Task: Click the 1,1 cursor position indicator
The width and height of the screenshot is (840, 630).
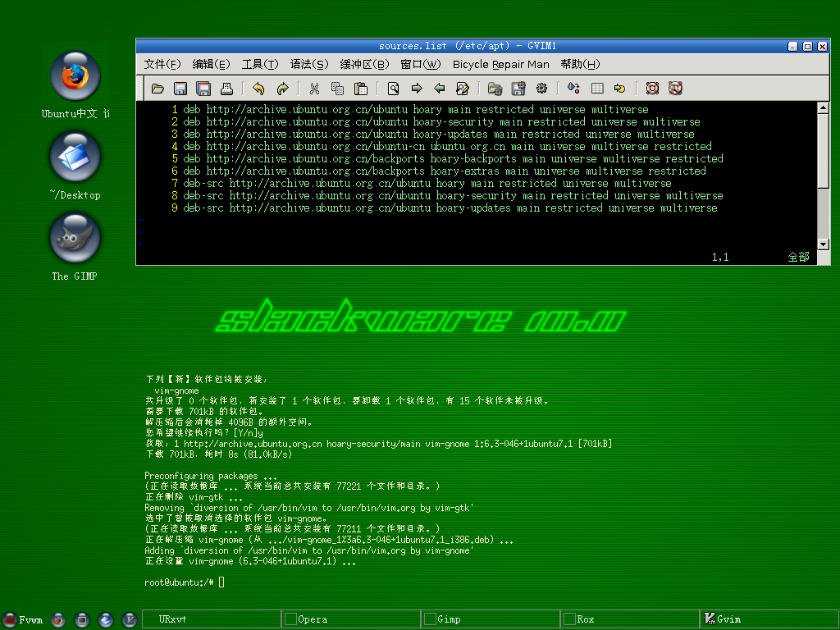Action: click(x=720, y=258)
